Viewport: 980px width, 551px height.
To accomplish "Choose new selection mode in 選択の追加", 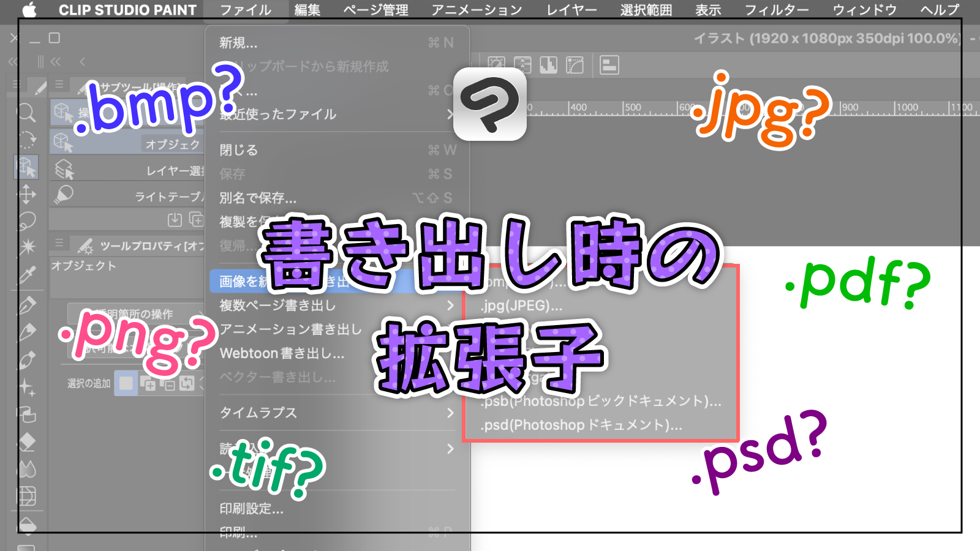I will pos(126,383).
